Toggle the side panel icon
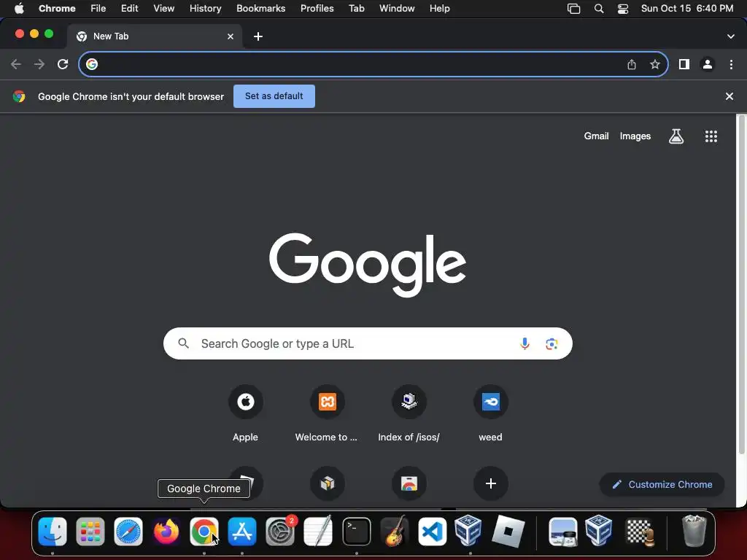Viewport: 747px width, 560px height. tap(684, 64)
